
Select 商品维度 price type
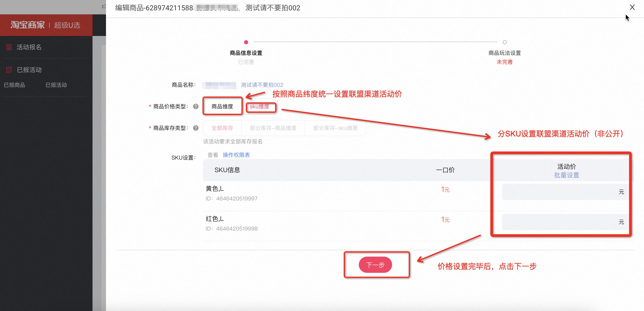click(222, 106)
